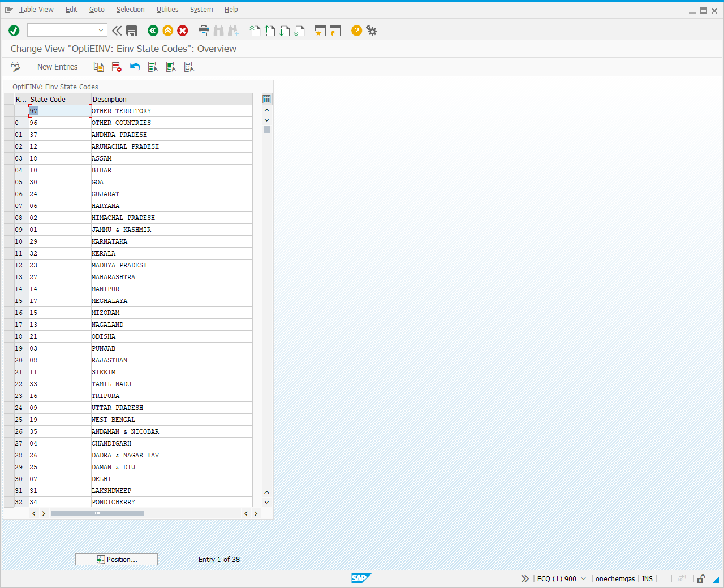Go to the next page icon
Viewport: 724px width, 588px height.
(285, 31)
